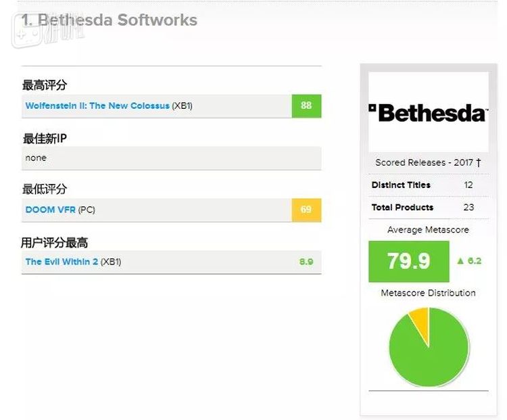Click the Total Products row value 23
This screenshot has height=420, width=507.
pos(468,208)
